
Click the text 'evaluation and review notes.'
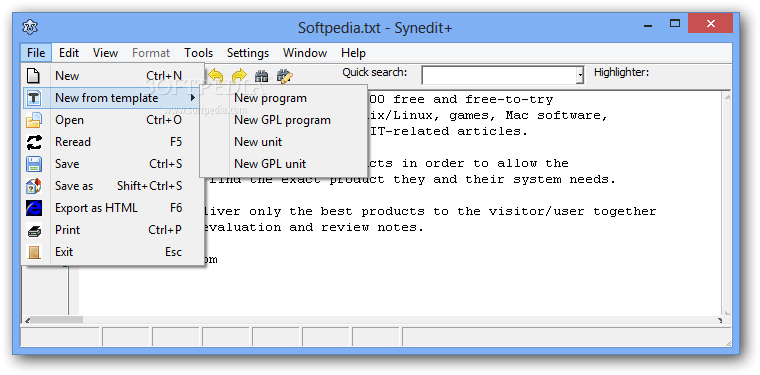(x=313, y=227)
